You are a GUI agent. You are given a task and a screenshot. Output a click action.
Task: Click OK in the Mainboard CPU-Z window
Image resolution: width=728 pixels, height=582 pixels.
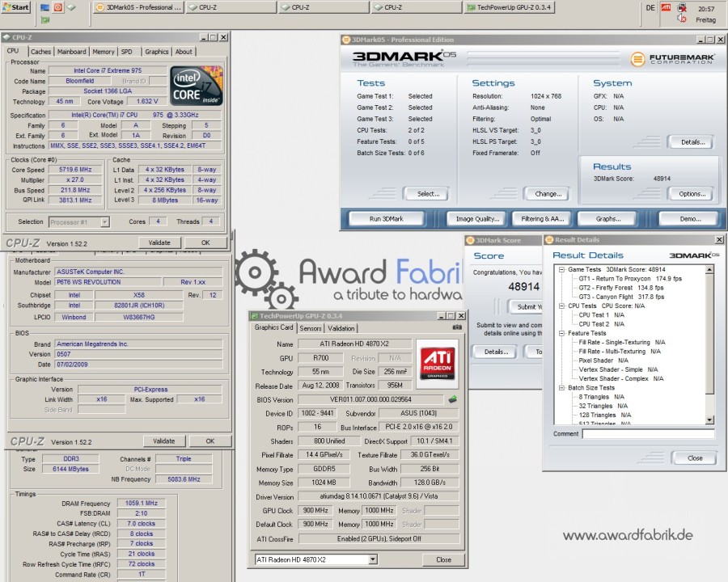click(210, 441)
